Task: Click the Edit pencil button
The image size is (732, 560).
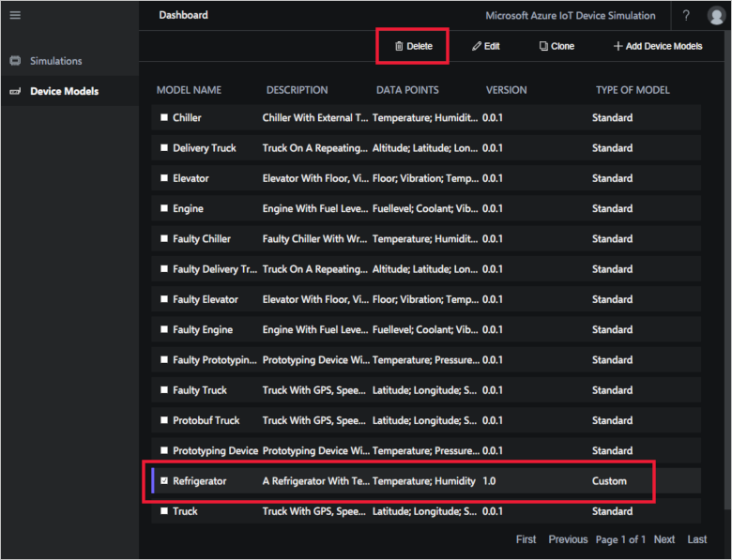Action: [485, 46]
